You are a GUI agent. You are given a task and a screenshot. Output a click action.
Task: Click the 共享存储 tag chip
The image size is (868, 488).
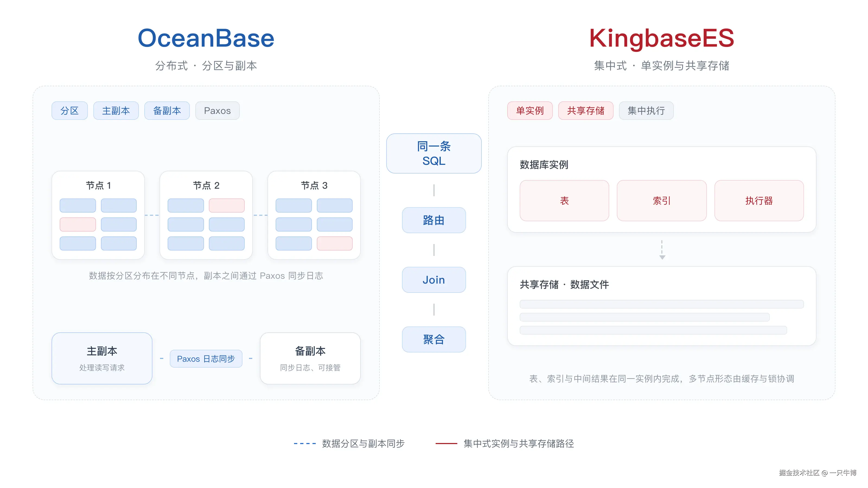click(586, 110)
